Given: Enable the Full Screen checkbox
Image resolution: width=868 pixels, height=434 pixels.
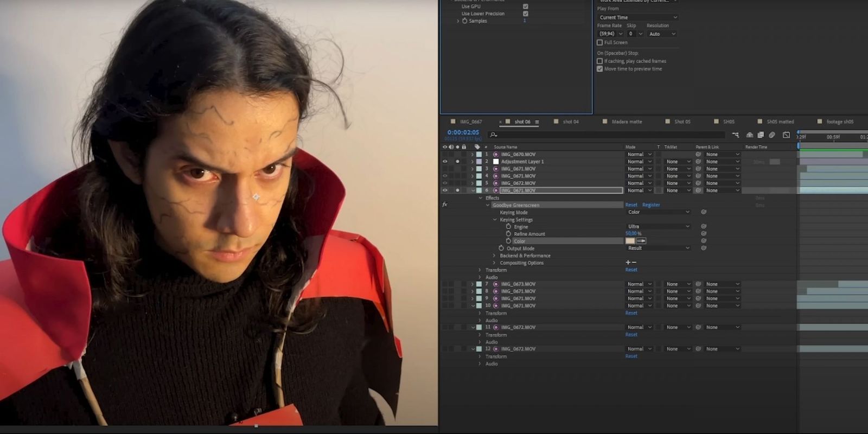Looking at the screenshot, I should click(599, 42).
